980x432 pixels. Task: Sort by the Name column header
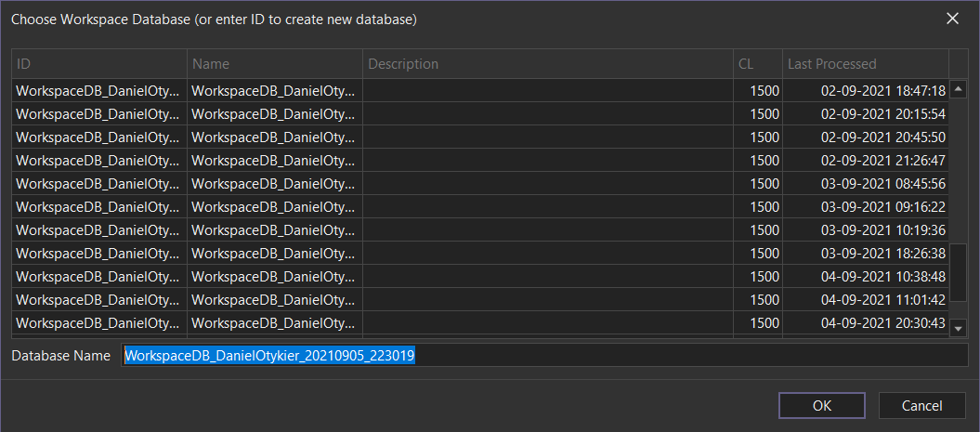tap(274, 64)
